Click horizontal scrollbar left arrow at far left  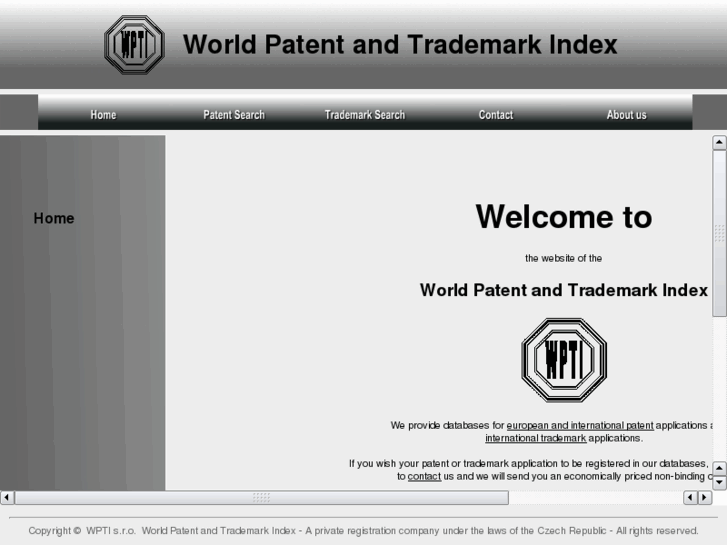(x=7, y=497)
